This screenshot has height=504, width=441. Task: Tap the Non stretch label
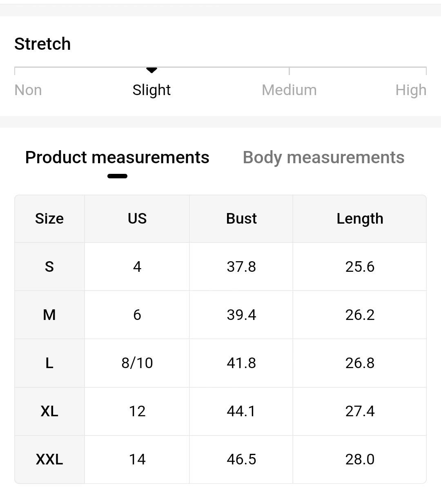click(x=28, y=90)
